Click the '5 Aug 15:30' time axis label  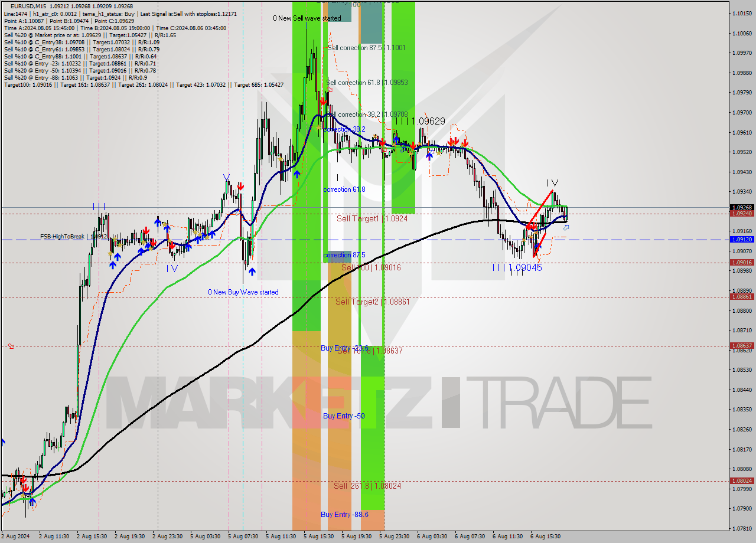pos(319,537)
